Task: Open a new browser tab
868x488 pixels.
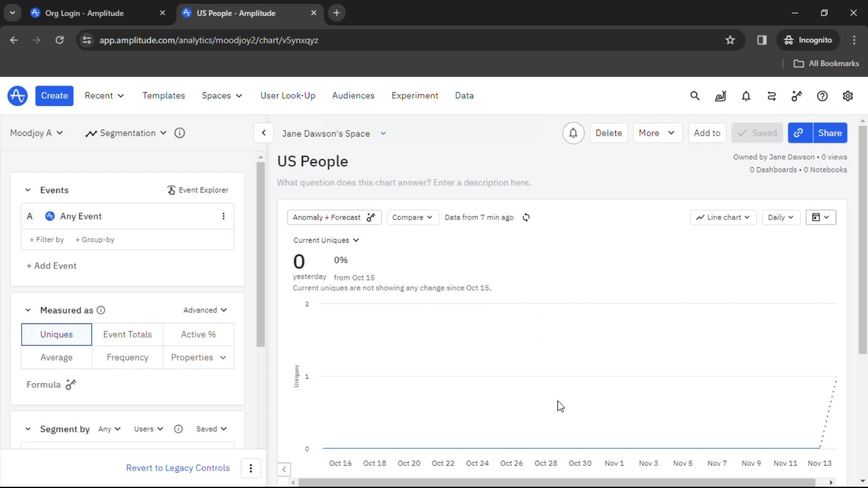Action: [x=336, y=13]
